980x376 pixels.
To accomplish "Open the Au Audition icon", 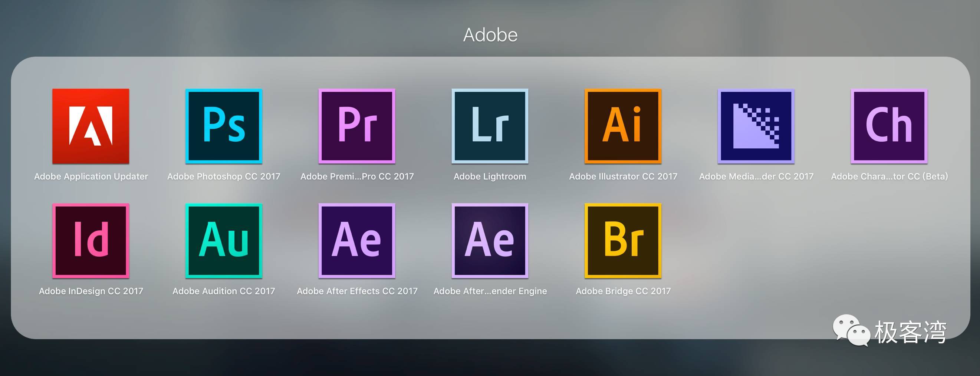I will click(x=224, y=241).
